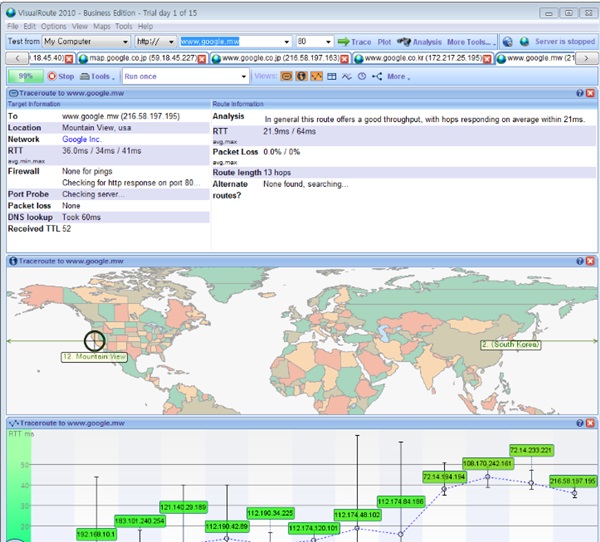Toggle the clock history view icon
This screenshot has width=600, height=542.
point(362,76)
